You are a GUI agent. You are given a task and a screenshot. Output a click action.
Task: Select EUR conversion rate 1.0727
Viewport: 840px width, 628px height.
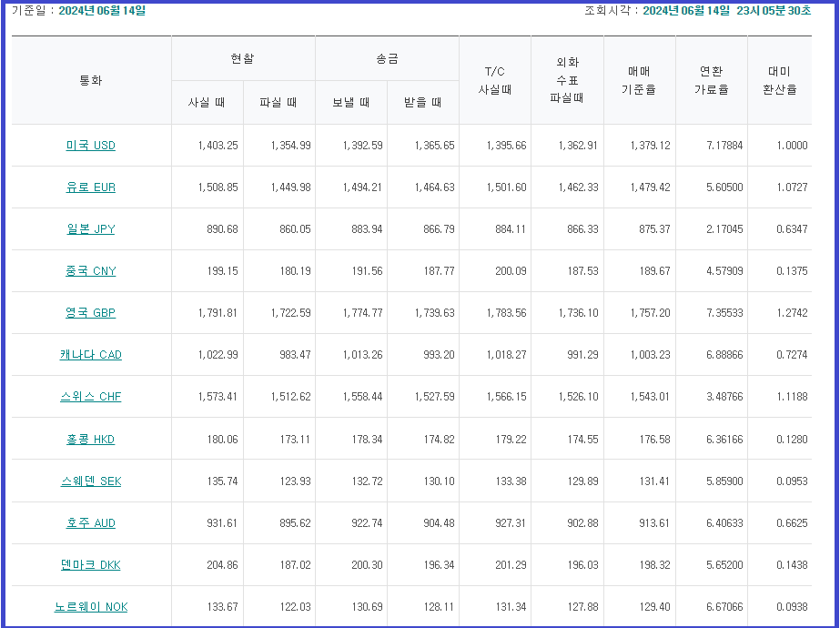[793, 187]
